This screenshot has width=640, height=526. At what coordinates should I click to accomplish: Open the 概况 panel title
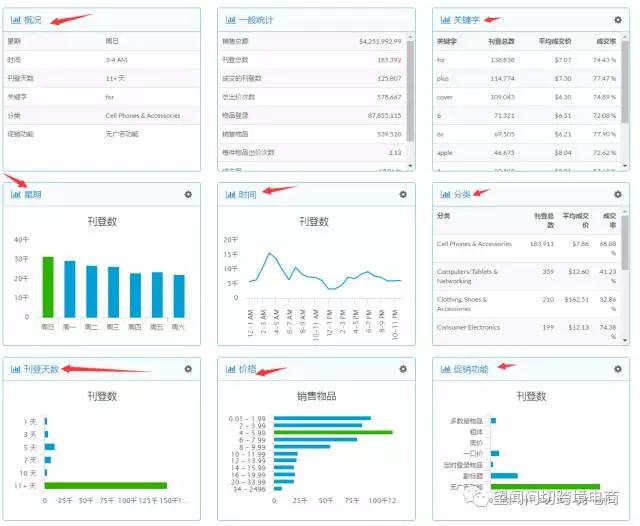click(x=33, y=20)
